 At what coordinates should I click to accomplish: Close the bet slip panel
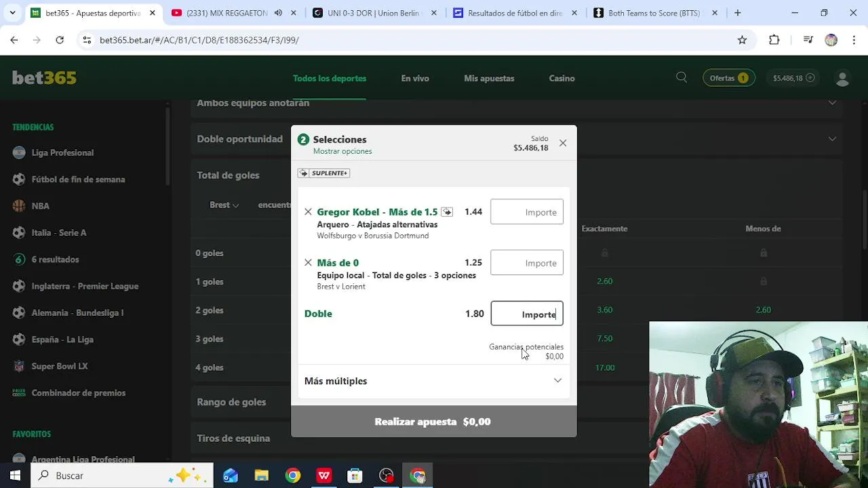(563, 143)
